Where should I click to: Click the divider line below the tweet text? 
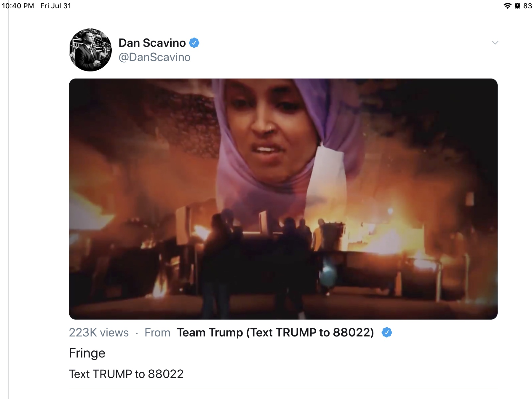(283, 387)
